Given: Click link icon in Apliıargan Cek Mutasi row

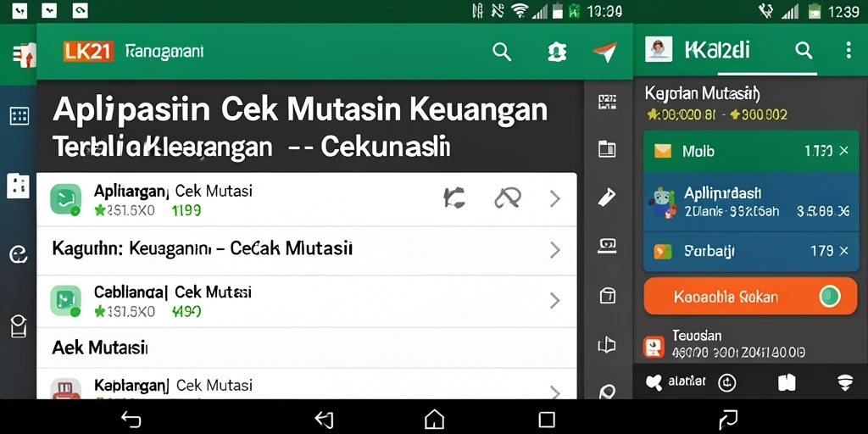Looking at the screenshot, I should pyautogui.click(x=508, y=198).
